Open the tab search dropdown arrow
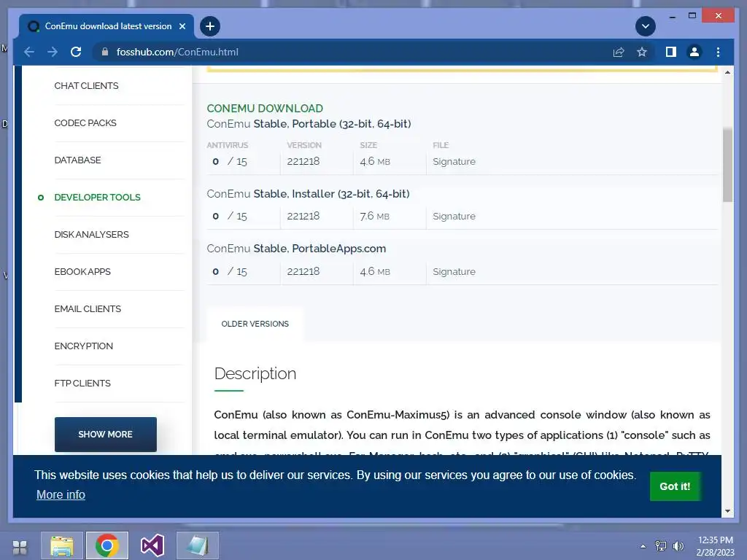Screen dimensions: 747x560 tap(646, 26)
